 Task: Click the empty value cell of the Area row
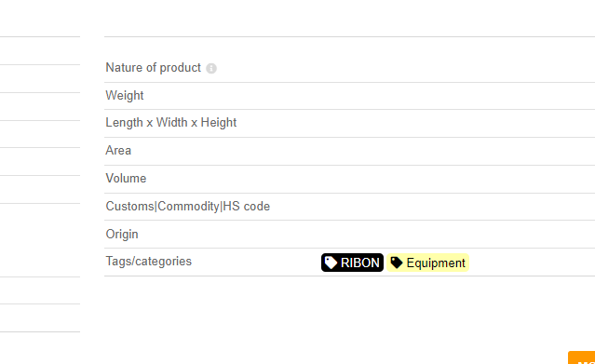pos(457,151)
